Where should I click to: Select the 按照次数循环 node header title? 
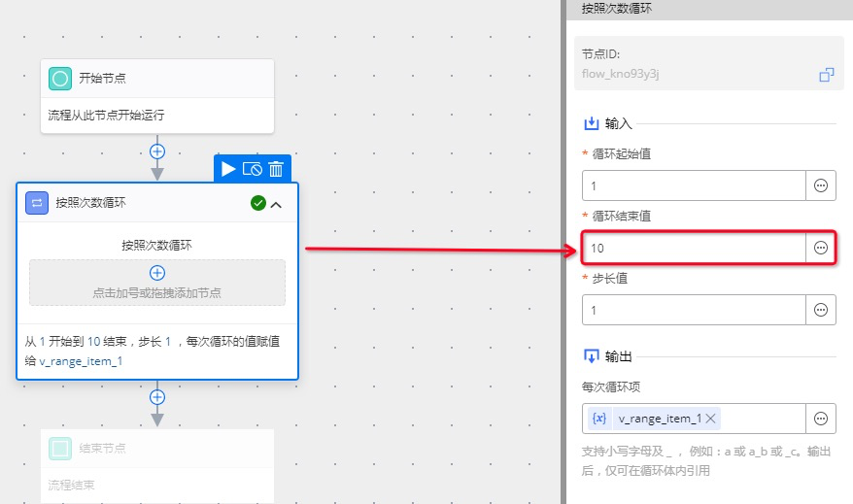(x=90, y=203)
